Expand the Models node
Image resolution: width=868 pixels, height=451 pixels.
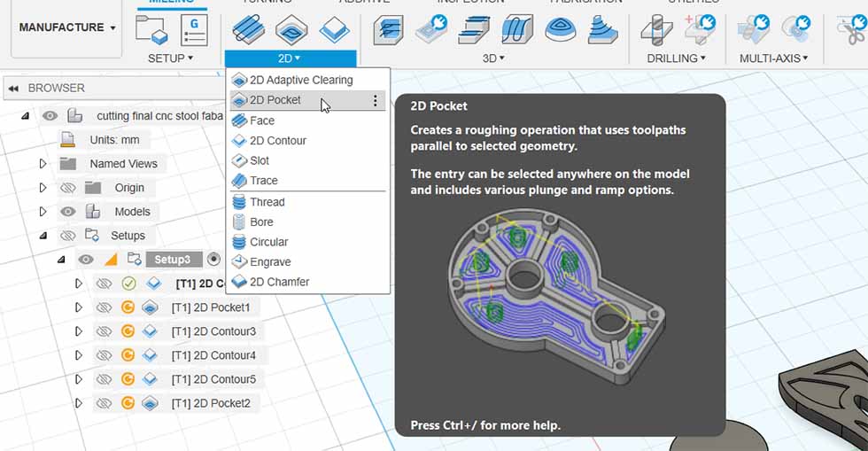pos(43,211)
